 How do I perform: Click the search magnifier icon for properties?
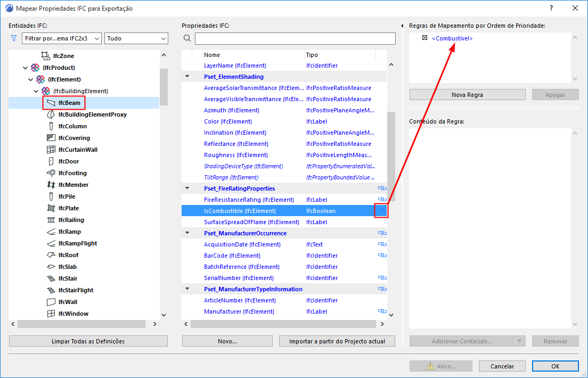click(187, 38)
